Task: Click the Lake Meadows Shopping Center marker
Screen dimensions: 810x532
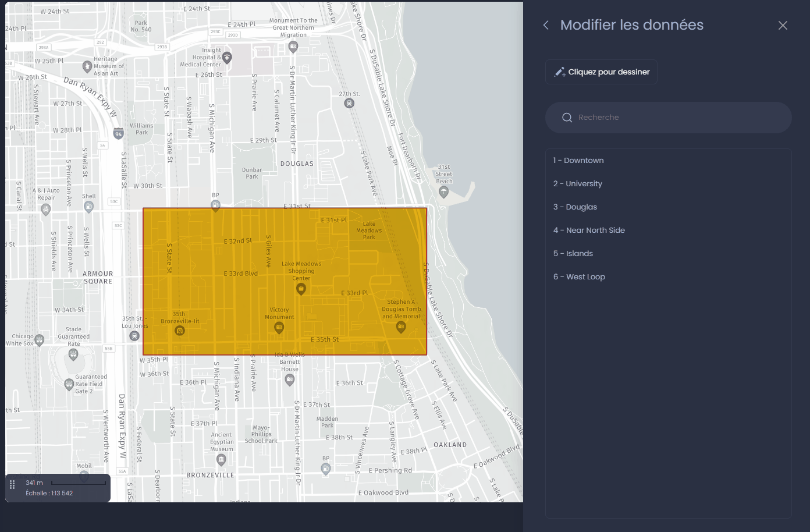Action: click(x=301, y=289)
